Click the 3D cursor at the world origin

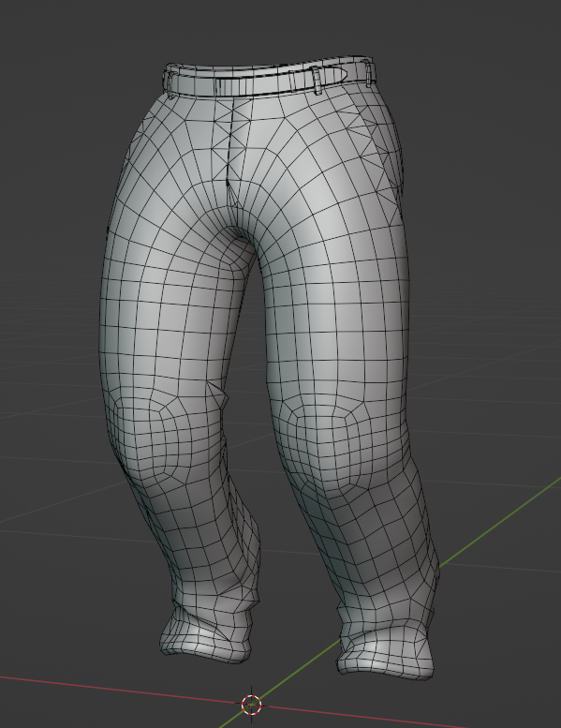click(x=252, y=705)
